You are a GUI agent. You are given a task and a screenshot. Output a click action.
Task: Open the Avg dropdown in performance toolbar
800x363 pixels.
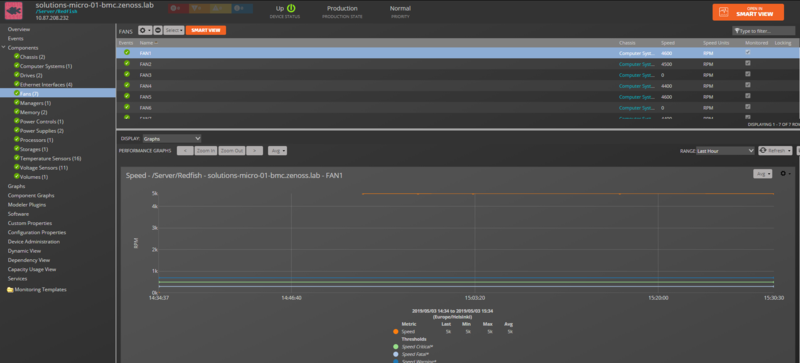pyautogui.click(x=277, y=151)
